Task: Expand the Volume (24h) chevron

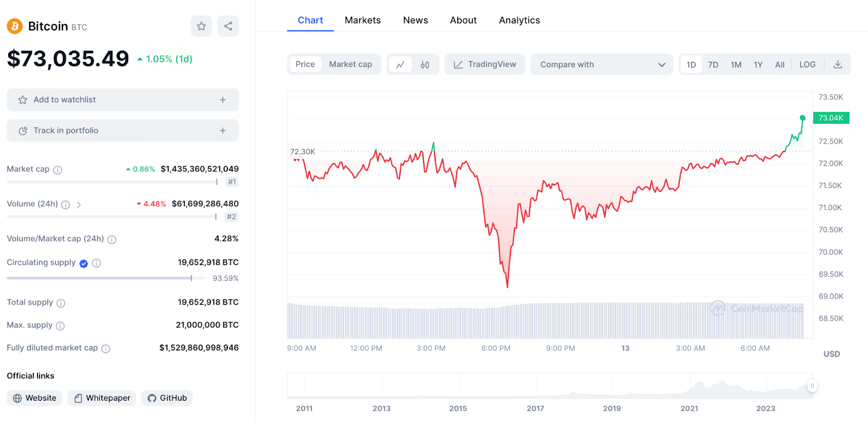Action: click(x=79, y=205)
